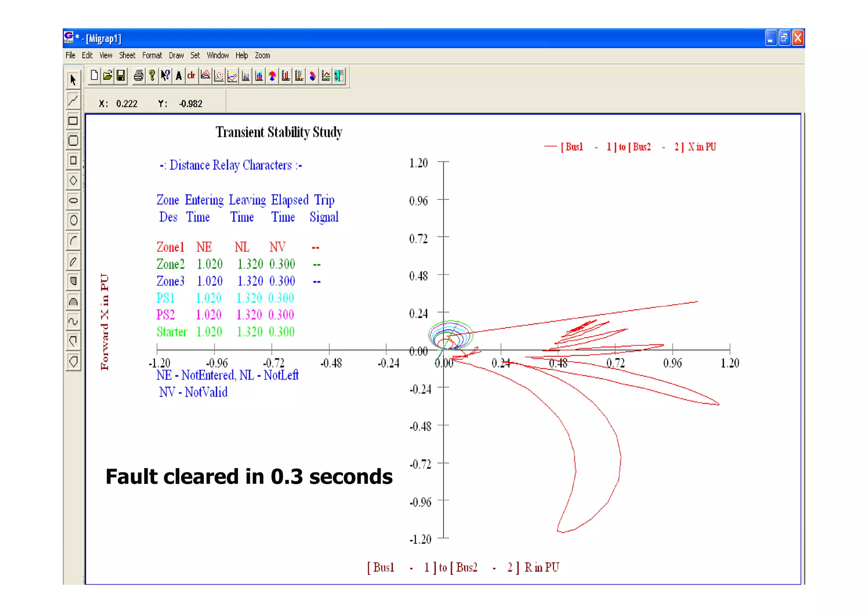This screenshot has height=613, width=868.
Task: Click the bottom 'R in PU' axis label
Action: click(542, 567)
